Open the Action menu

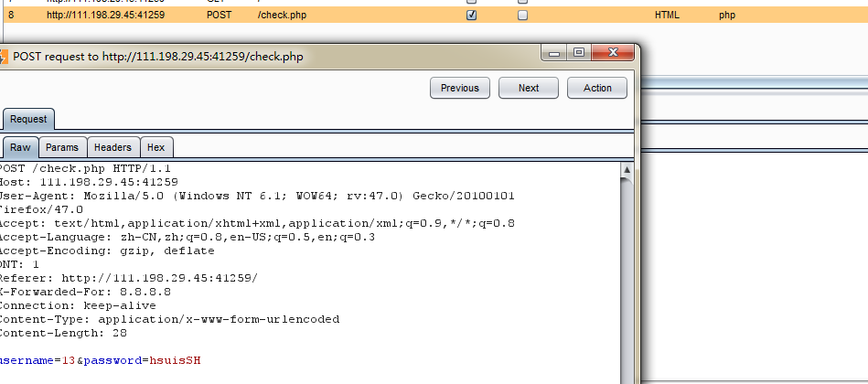tap(597, 88)
